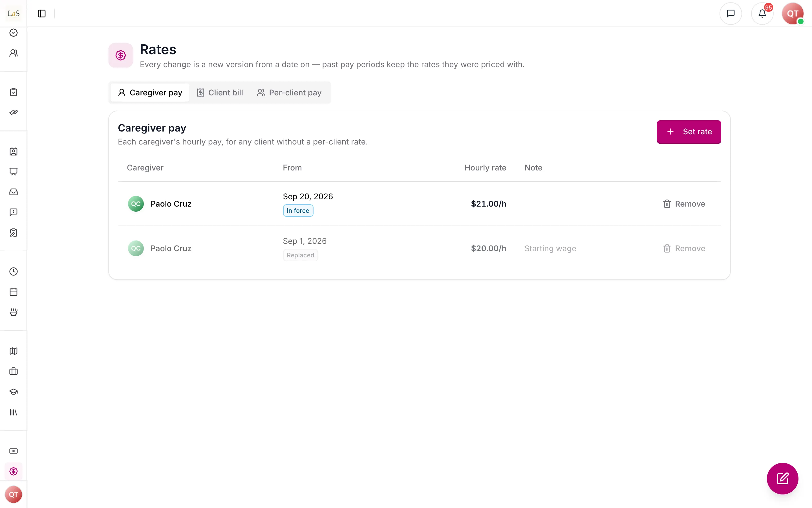Toggle the sidebar panel icon
Viewport: 812px width, 508px height.
(x=42, y=14)
